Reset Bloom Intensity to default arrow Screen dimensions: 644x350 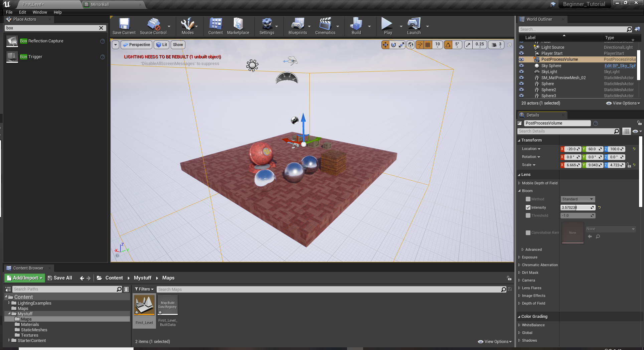[x=600, y=207]
